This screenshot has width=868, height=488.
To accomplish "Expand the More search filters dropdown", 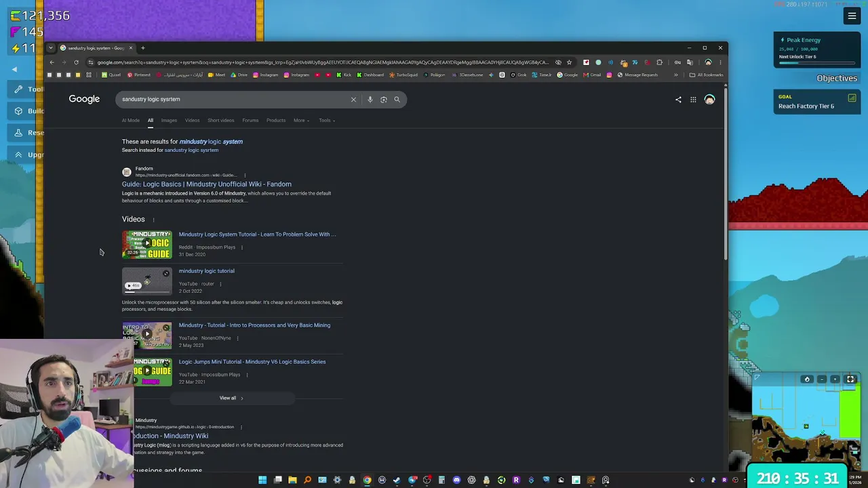I will (x=301, y=121).
